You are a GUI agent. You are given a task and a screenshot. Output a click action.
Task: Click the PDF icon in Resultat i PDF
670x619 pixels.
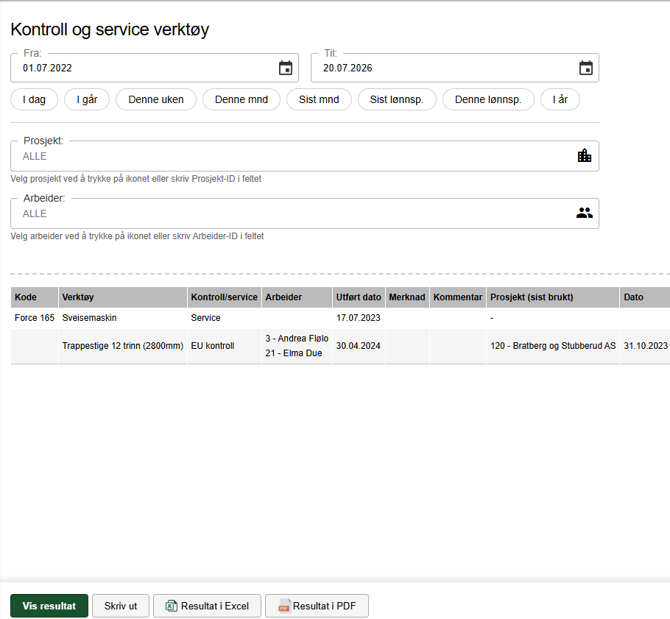tap(284, 606)
